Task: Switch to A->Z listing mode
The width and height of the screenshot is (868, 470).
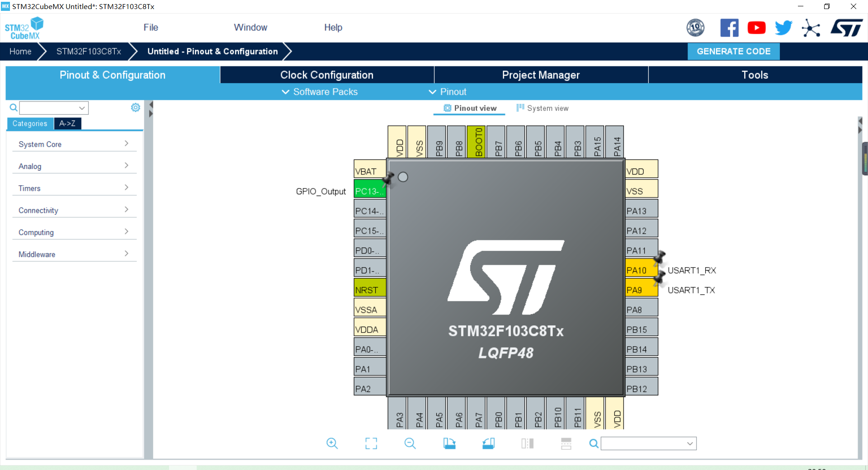Action: pos(67,123)
